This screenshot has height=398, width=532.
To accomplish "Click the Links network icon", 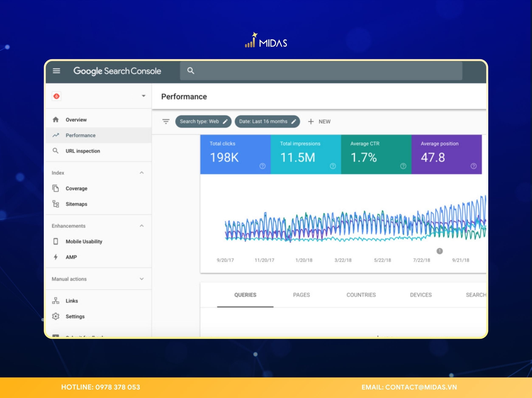I will pos(56,301).
